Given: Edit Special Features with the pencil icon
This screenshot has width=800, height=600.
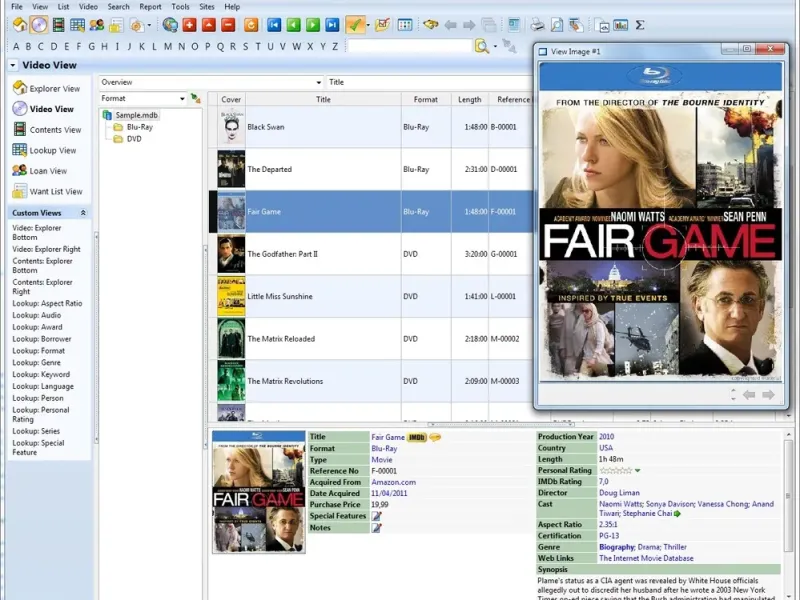Looking at the screenshot, I should pyautogui.click(x=377, y=516).
